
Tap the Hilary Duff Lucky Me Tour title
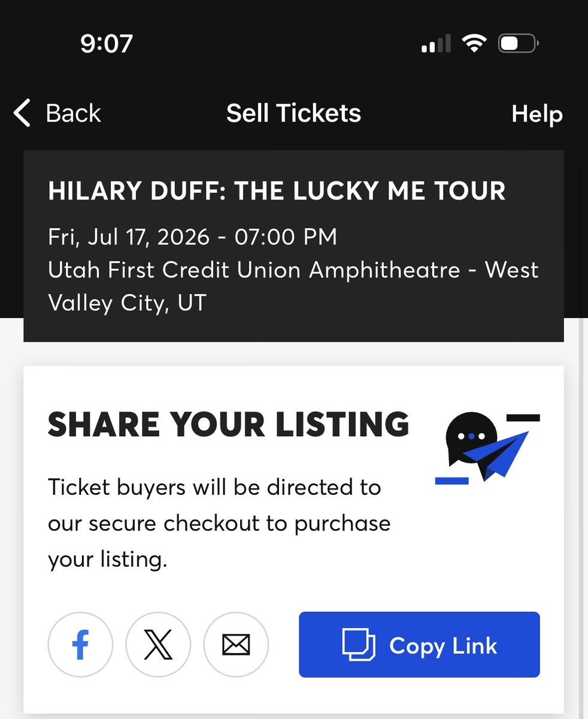[x=277, y=191]
